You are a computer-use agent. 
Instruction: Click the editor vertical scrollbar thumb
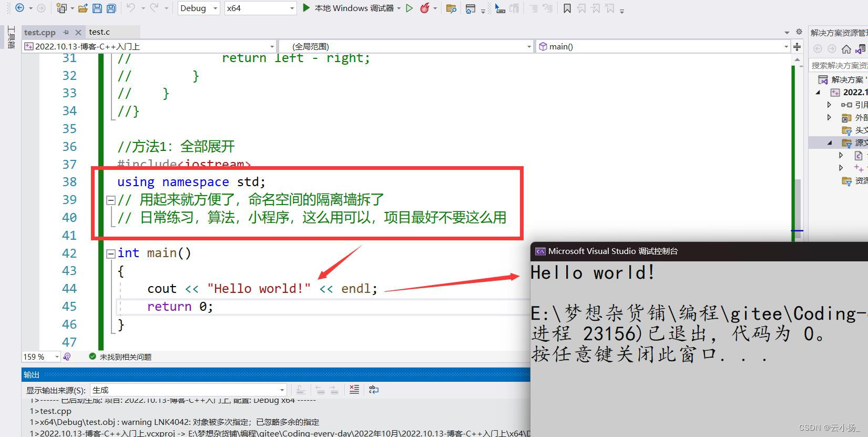coord(798,209)
